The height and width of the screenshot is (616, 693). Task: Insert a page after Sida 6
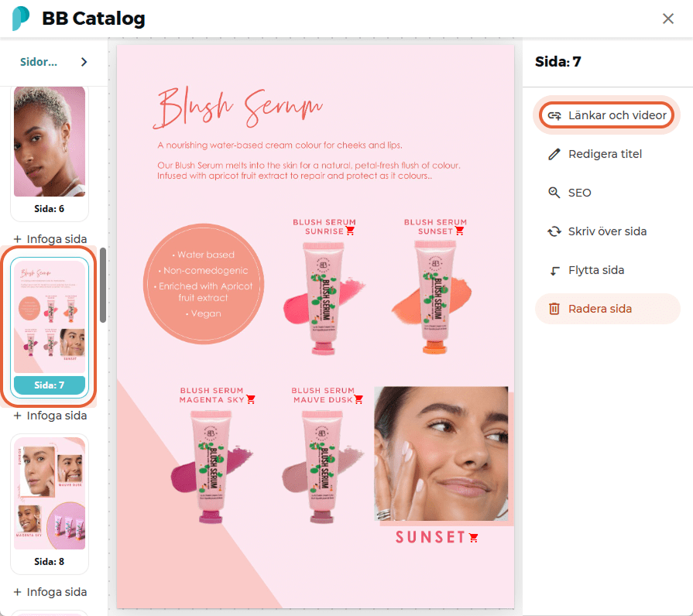tap(50, 239)
